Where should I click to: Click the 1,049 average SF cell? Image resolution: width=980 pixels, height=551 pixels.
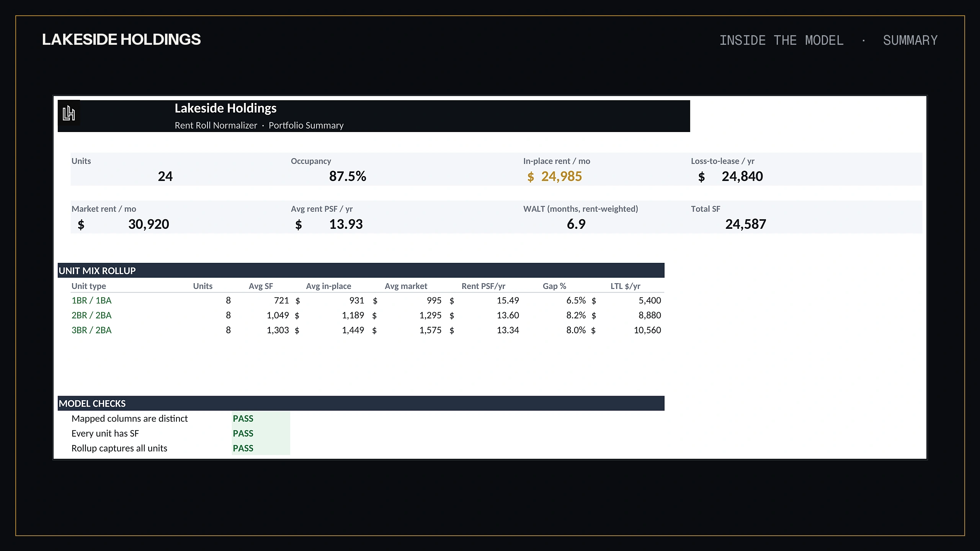click(x=278, y=316)
